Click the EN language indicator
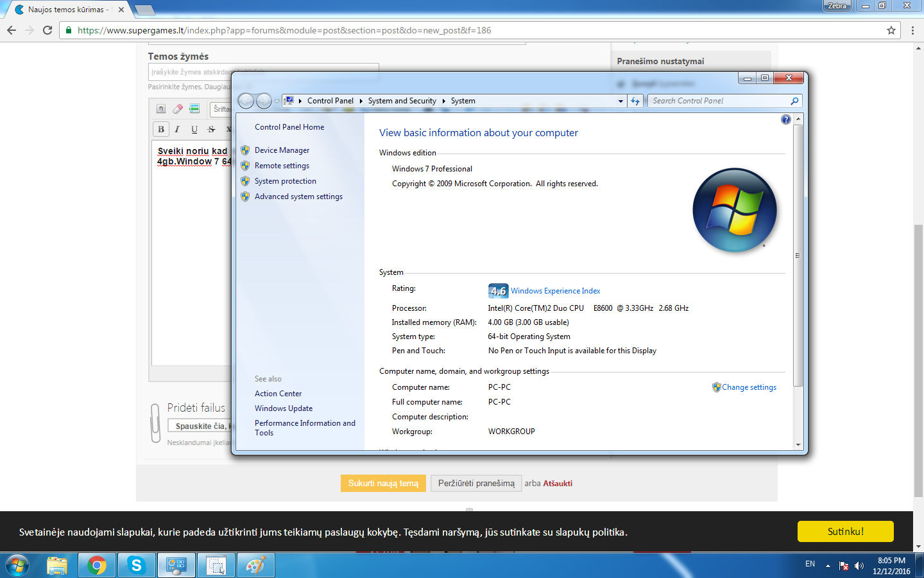The image size is (924, 578). tap(810, 564)
